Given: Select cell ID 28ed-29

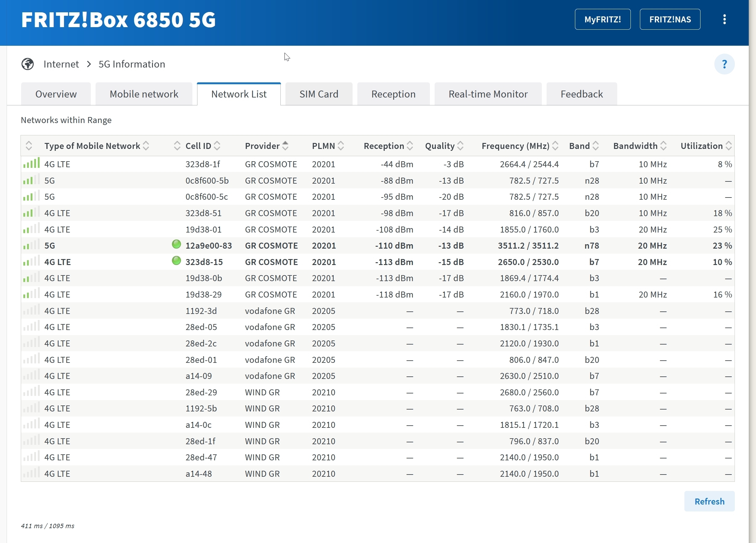Looking at the screenshot, I should tap(201, 392).
